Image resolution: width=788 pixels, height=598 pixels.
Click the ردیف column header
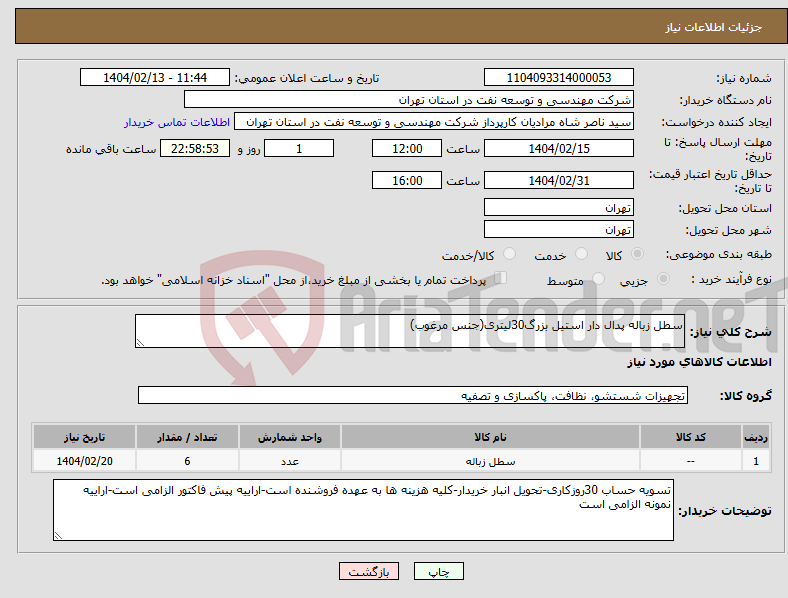(756, 437)
